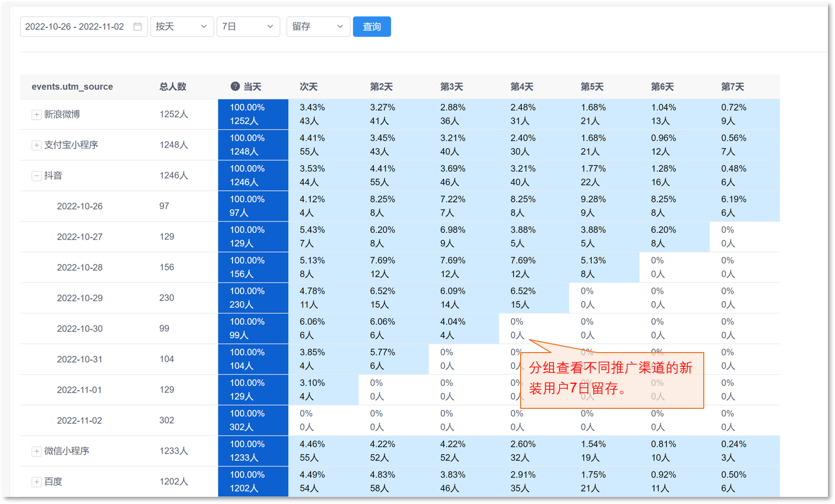Expand the 微信小程序 row

[36, 451]
